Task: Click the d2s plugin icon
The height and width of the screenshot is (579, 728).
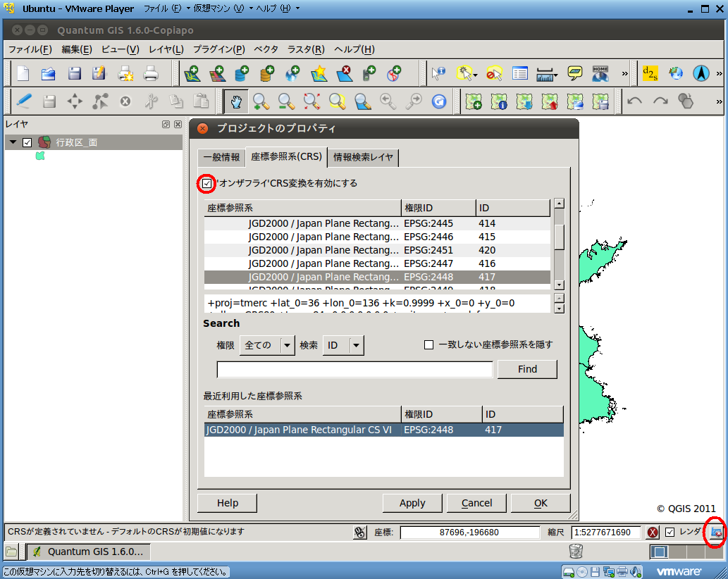Action: pyautogui.click(x=650, y=73)
